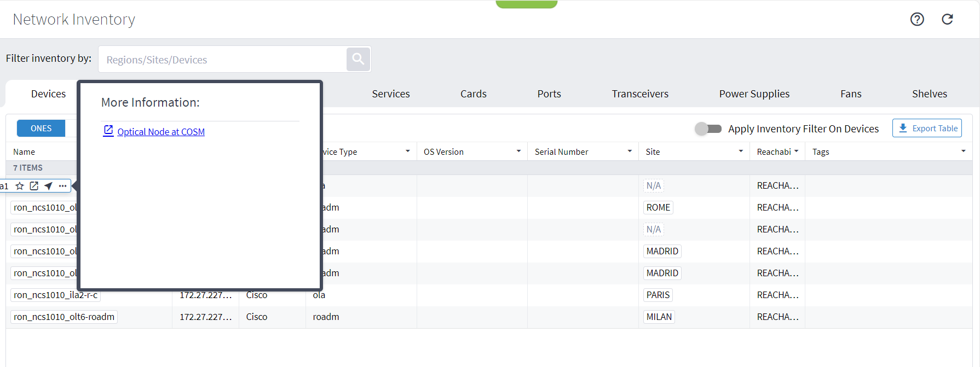
Task: Open the OS Version column dropdown
Action: [x=518, y=152]
